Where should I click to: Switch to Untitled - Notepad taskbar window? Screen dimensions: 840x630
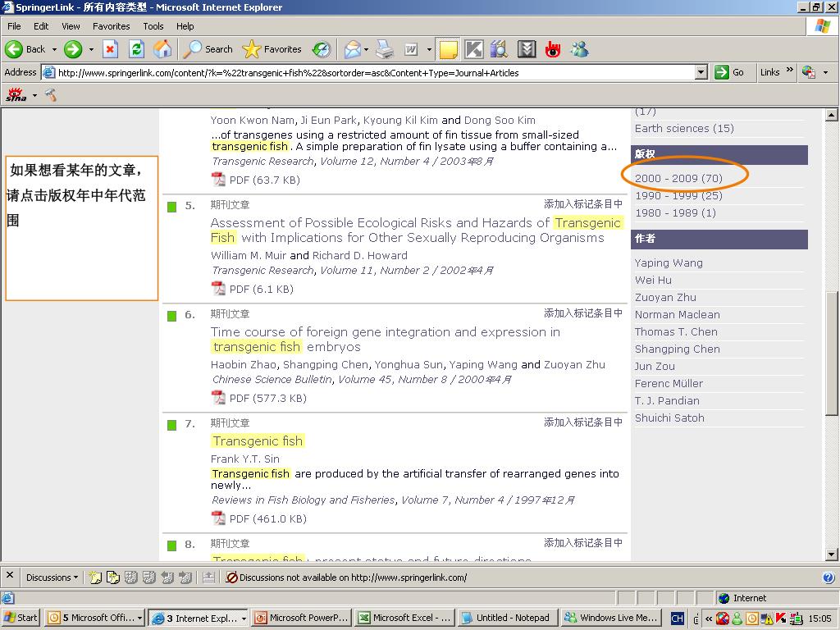[507, 618]
